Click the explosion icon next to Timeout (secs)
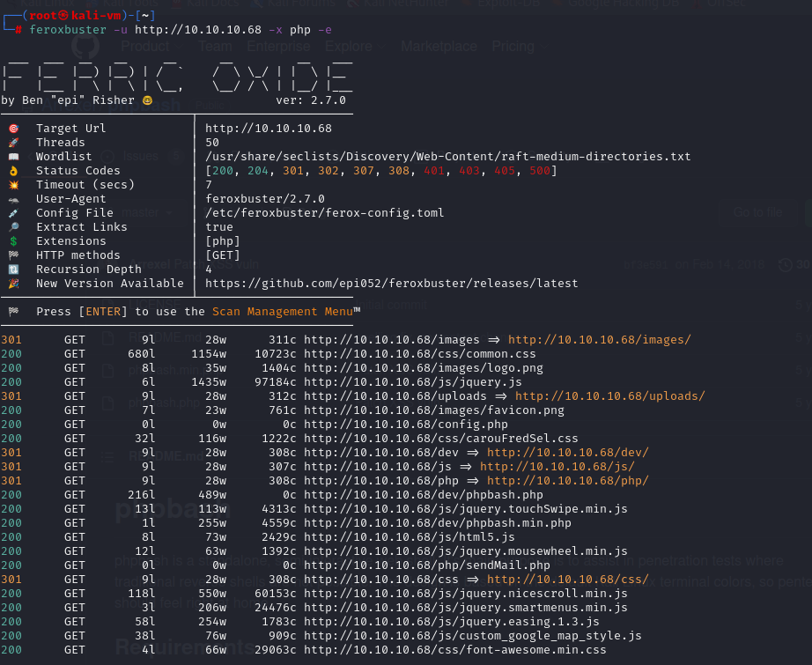This screenshot has height=665, width=812. pyautogui.click(x=12, y=185)
